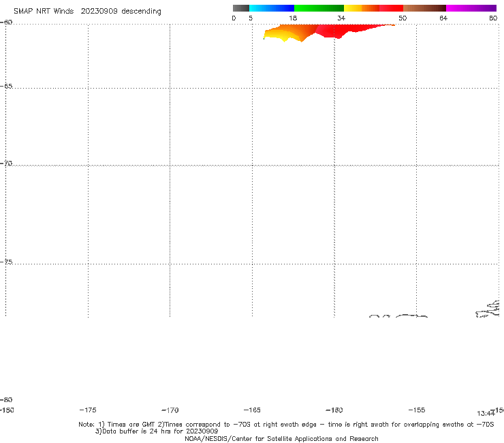Click the note line "3)Data buffer is 24 hrs"

157,431
